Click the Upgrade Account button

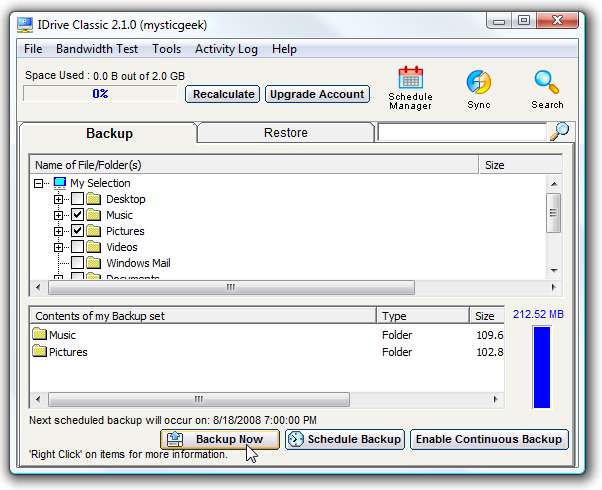coord(317,94)
